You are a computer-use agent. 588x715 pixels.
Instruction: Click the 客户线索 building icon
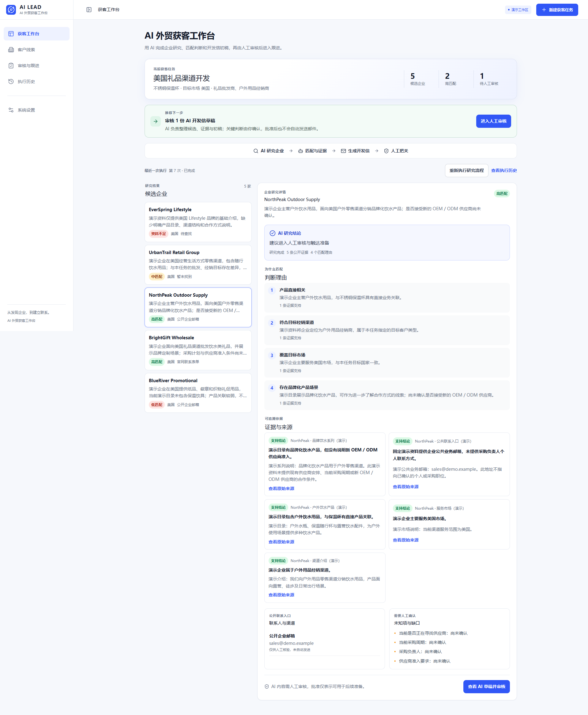(11, 50)
